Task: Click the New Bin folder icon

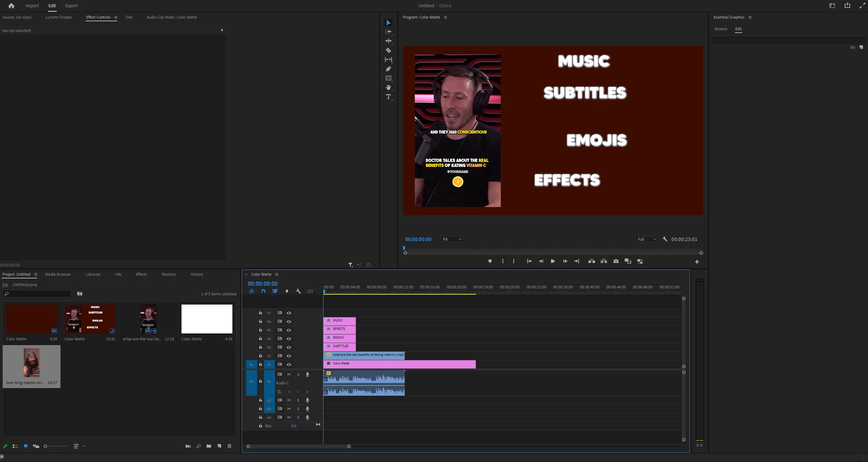Action: pos(209,446)
